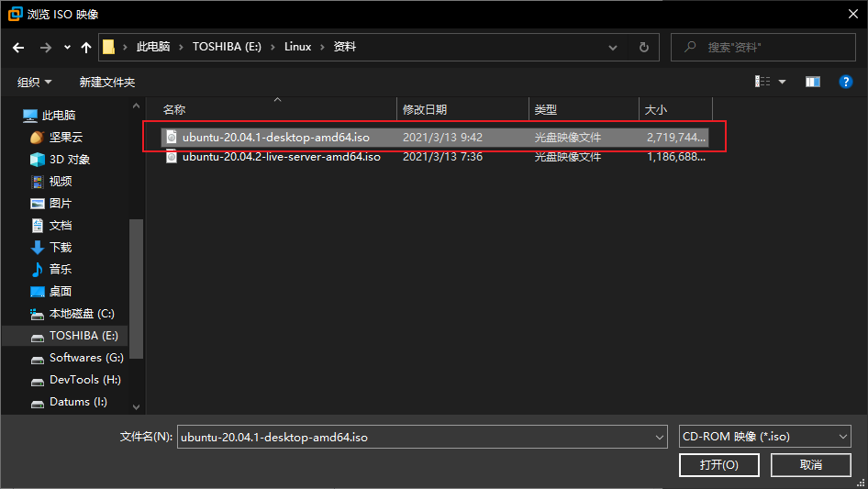This screenshot has width=868, height=489.
Task: Open 视频 folder in the sidebar
Action: click(51, 181)
